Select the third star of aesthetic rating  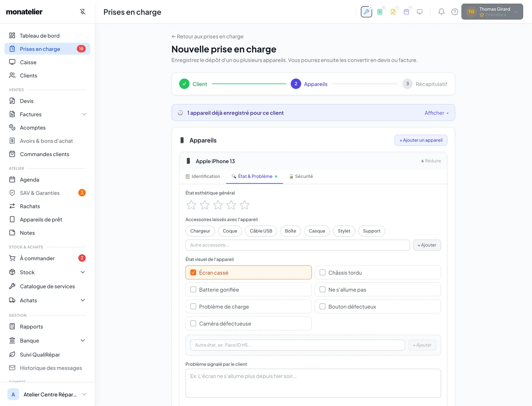click(x=218, y=205)
